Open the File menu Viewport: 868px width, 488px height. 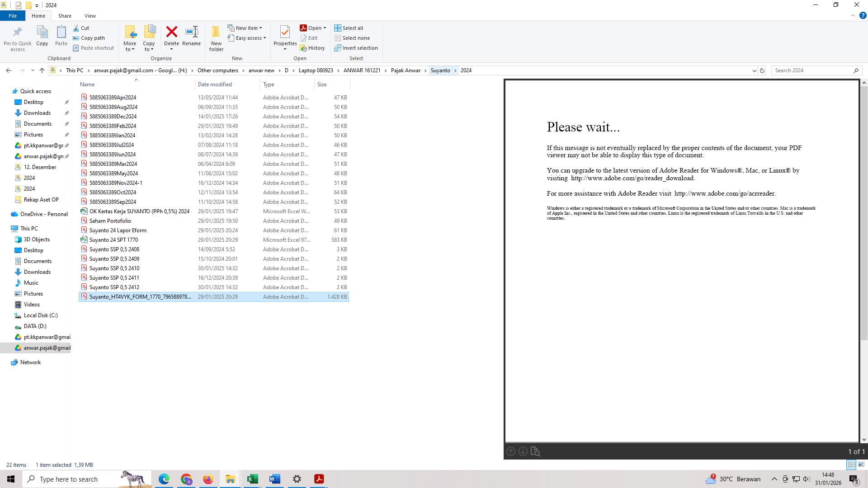(x=13, y=15)
